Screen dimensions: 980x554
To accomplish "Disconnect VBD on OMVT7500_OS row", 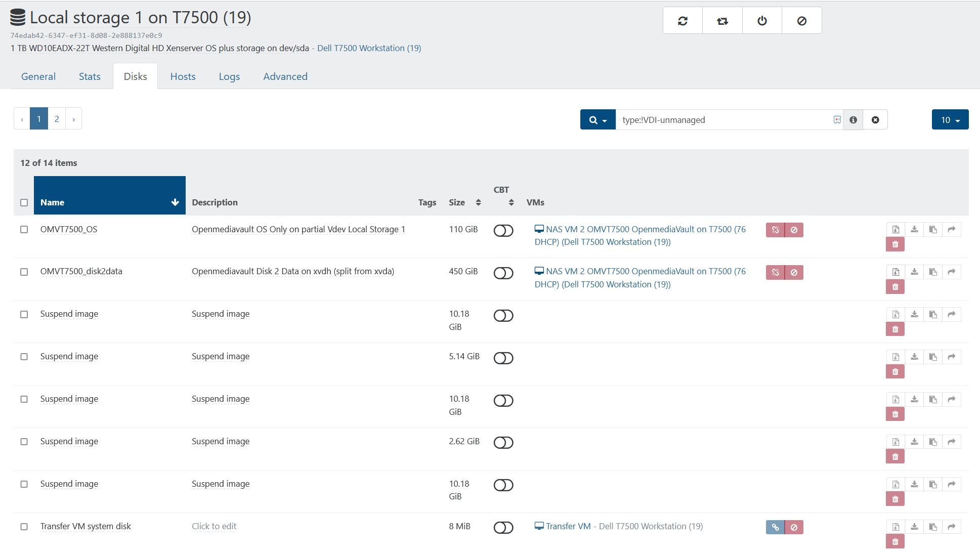I will pyautogui.click(x=775, y=230).
